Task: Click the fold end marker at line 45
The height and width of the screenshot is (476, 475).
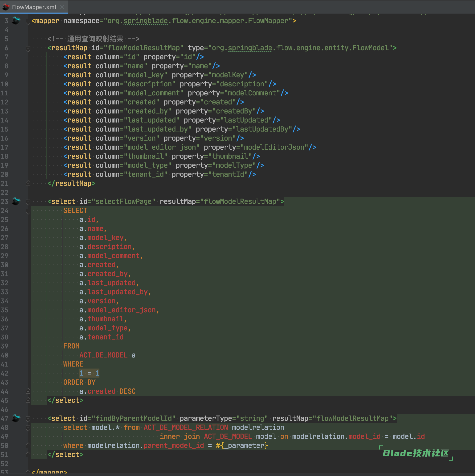Action: click(x=28, y=400)
